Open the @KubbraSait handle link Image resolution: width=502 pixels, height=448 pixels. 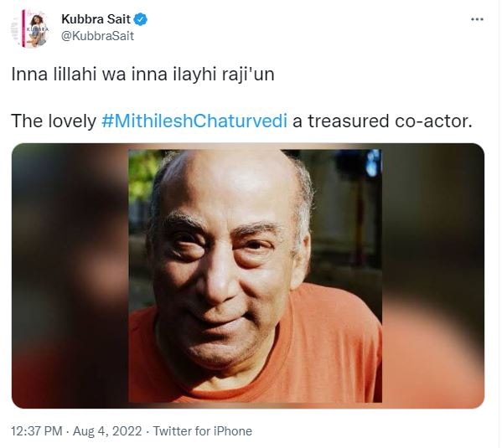tap(97, 36)
